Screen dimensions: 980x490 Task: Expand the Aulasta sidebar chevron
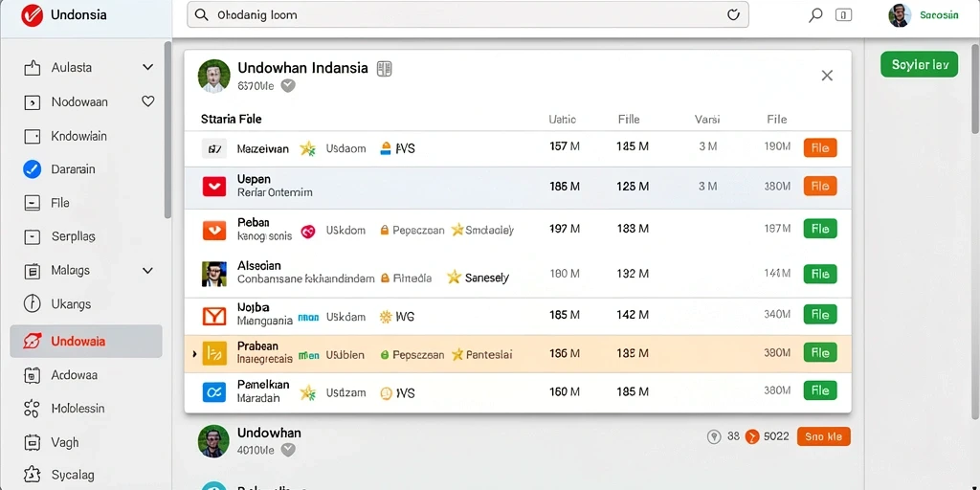[147, 68]
